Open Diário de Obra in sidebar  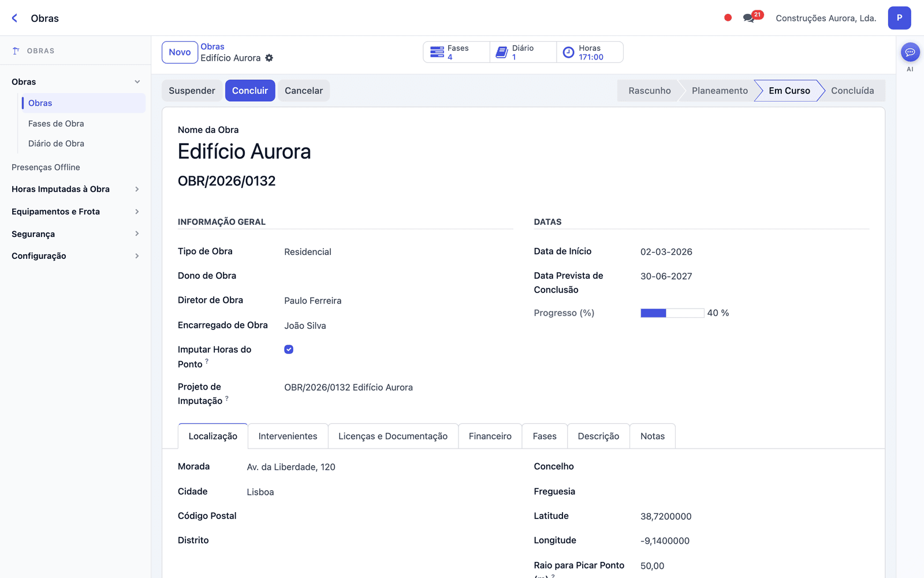56,143
